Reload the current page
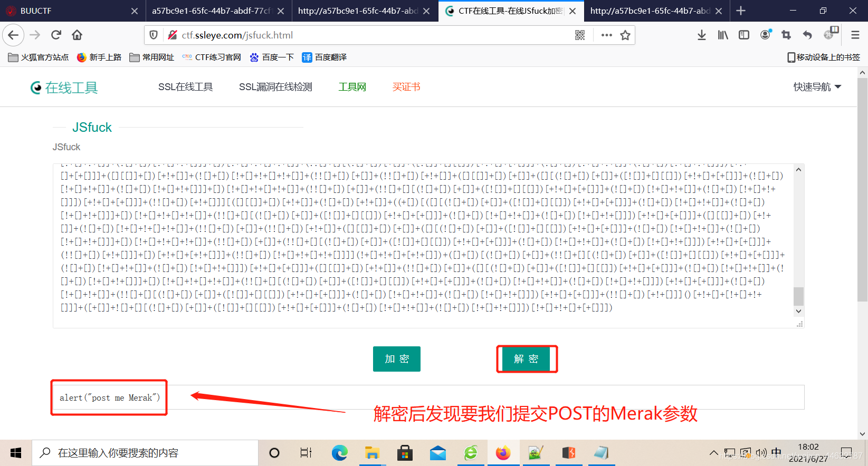 pos(56,35)
